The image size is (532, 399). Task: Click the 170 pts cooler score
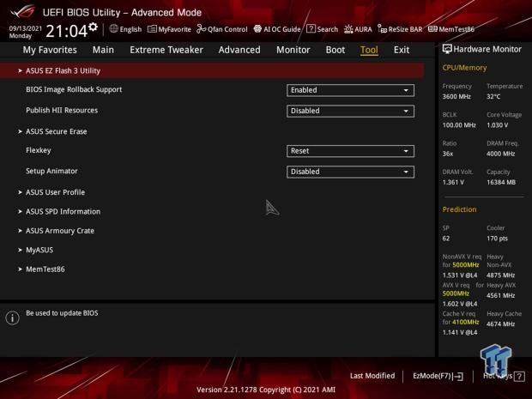(497, 239)
